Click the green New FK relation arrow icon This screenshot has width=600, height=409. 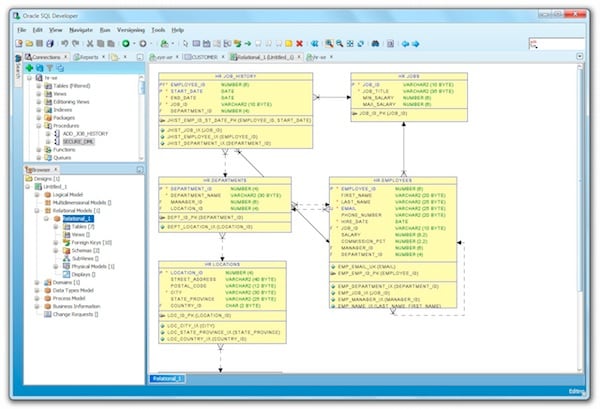pyautogui.click(x=248, y=44)
